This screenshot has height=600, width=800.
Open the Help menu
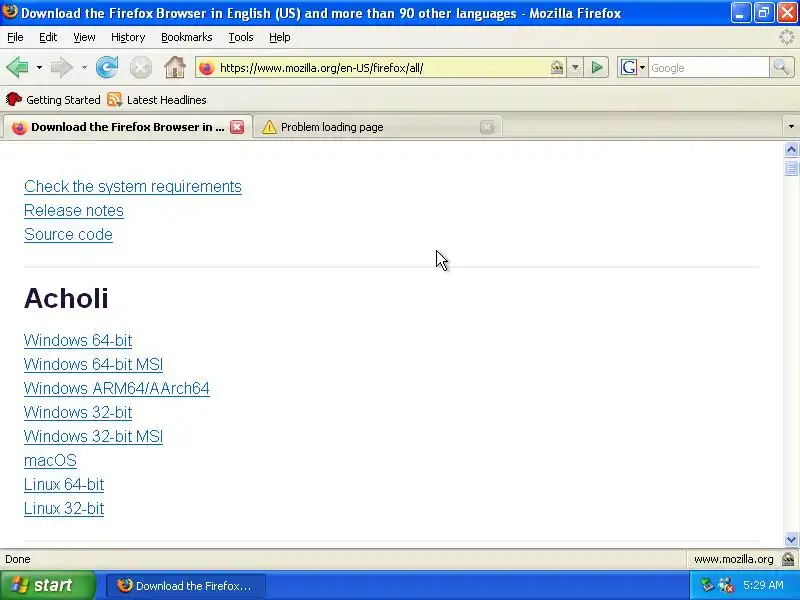[x=280, y=37]
